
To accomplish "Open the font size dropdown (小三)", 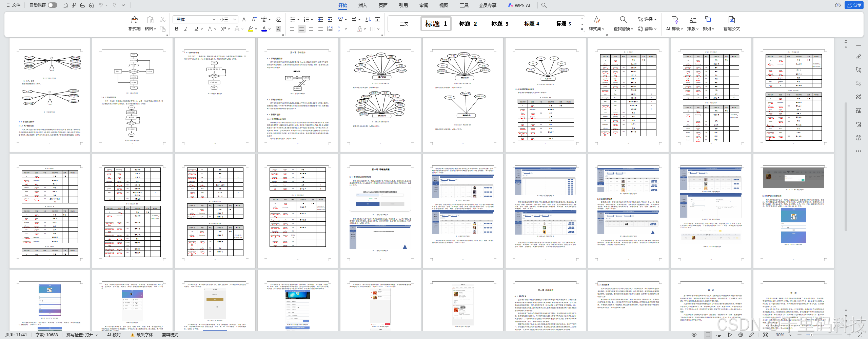I will (x=234, y=19).
